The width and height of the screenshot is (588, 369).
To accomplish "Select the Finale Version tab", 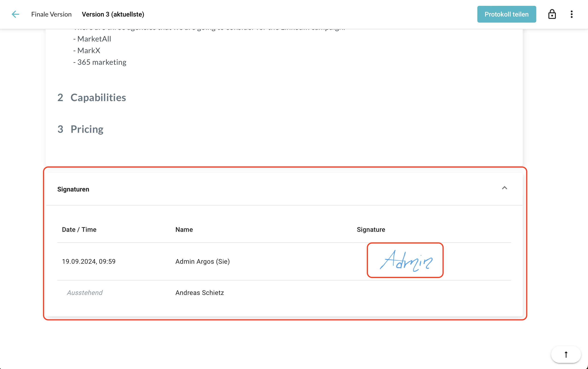I will click(x=51, y=14).
